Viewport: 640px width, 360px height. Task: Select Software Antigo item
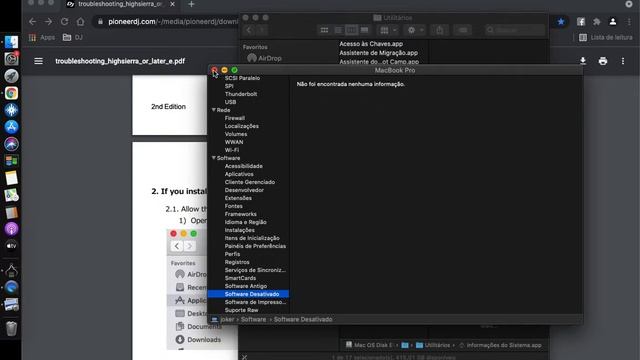pyautogui.click(x=246, y=286)
